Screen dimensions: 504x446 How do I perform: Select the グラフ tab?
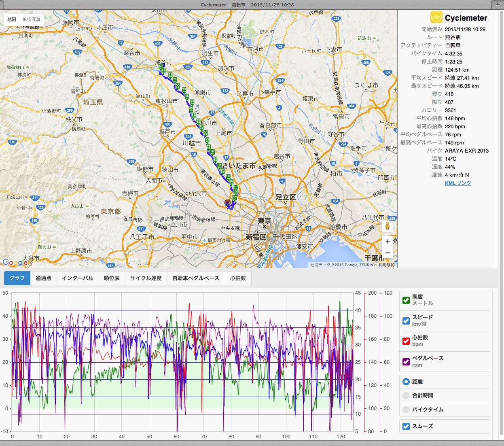pyautogui.click(x=17, y=278)
